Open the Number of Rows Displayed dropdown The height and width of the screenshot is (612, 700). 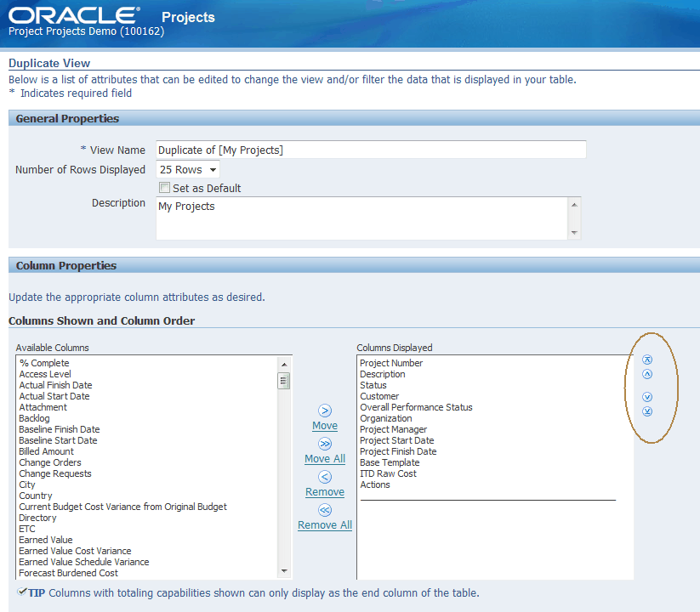coord(211,169)
